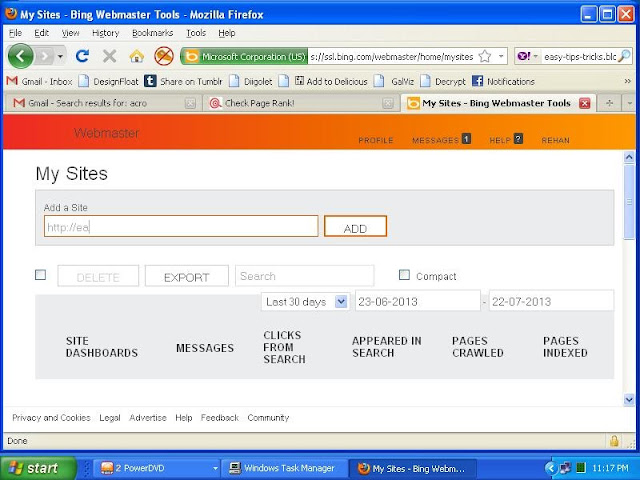Open the Gmail - Inbox bookmark
Image resolution: width=640 pixels, height=480 pixels.
click(x=39, y=82)
